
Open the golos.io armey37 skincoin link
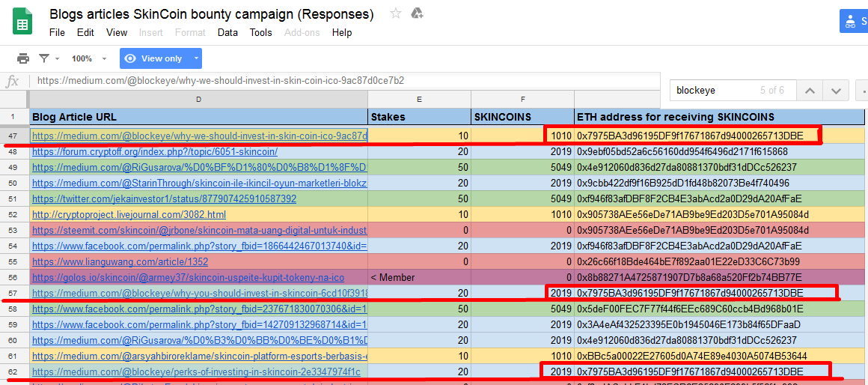click(189, 277)
